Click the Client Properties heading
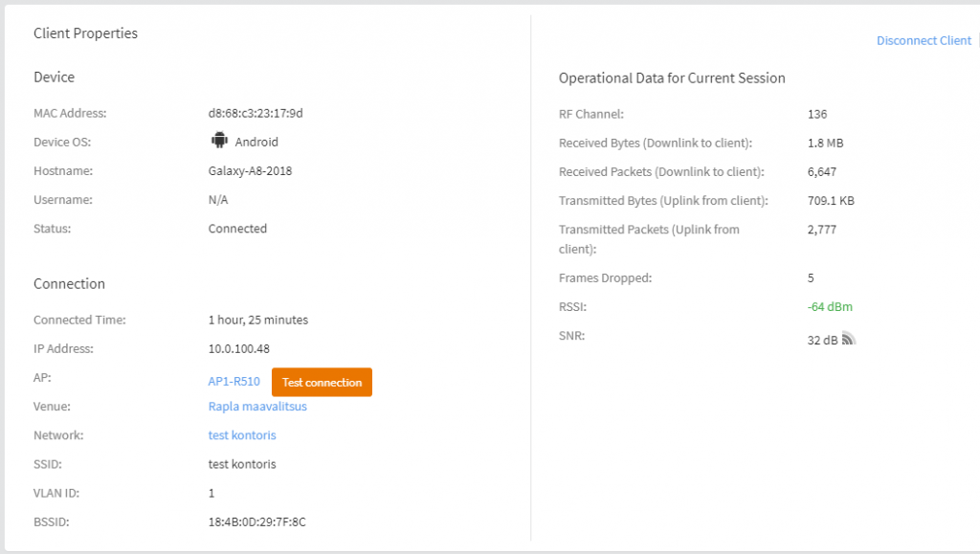Image resolution: width=980 pixels, height=554 pixels. [x=85, y=33]
